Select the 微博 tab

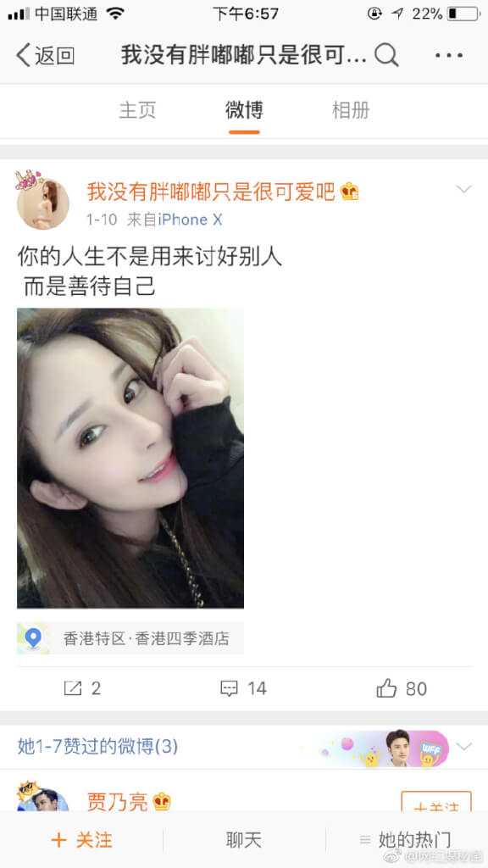244,110
